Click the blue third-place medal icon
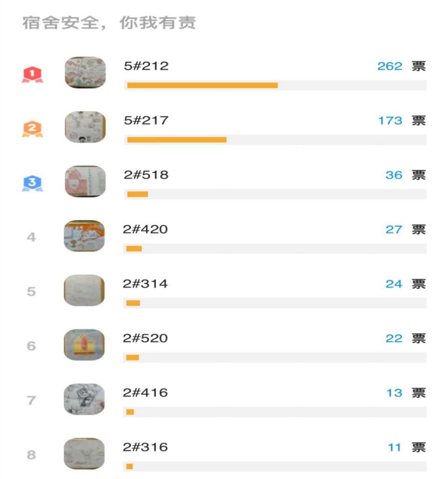Screen dimensions: 448x479 click(x=33, y=183)
